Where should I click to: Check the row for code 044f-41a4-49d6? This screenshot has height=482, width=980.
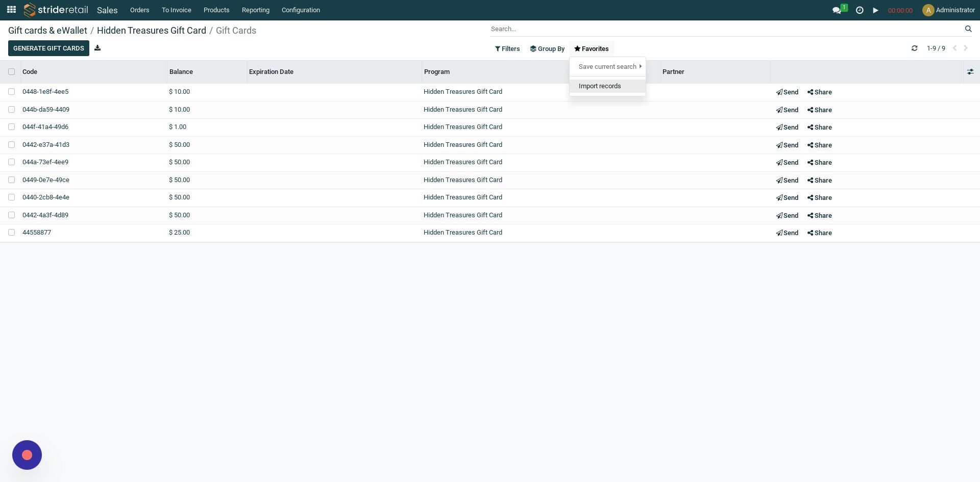coord(11,127)
